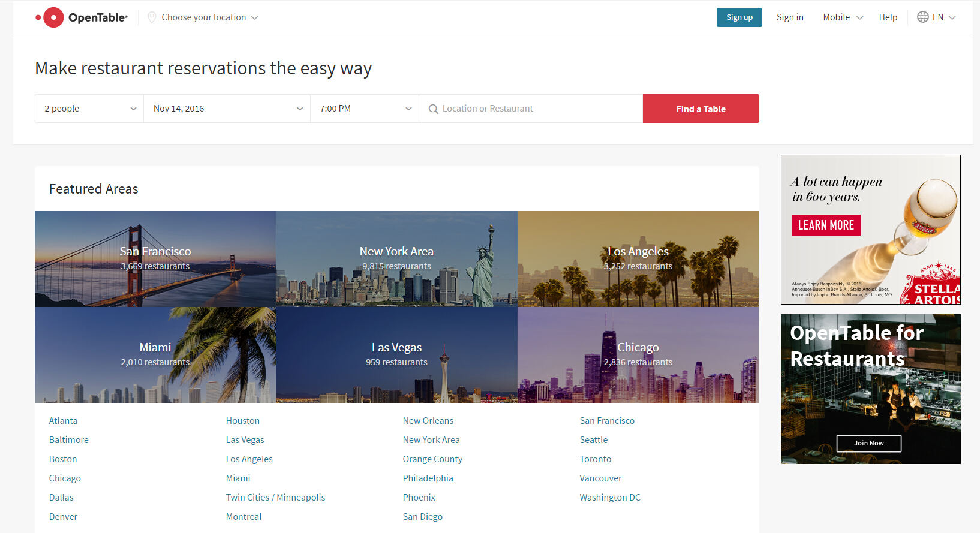Screen dimensions: 980x533
Task: Select the San Francisco link in the list
Action: (607, 421)
